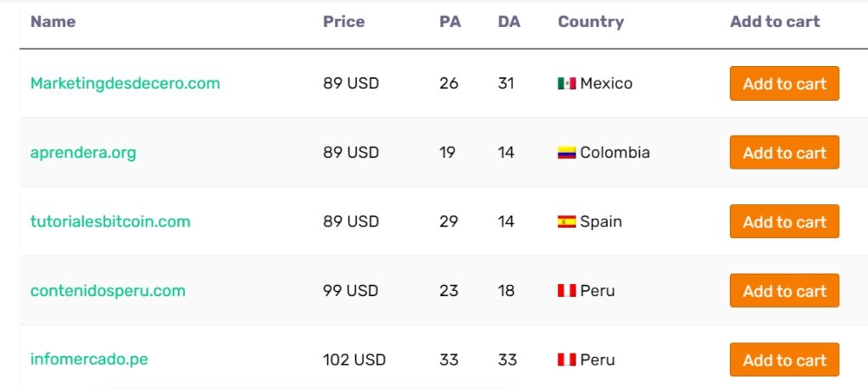Click the Peru flag beside contenidosperu.com
Image resolution: width=868 pixels, height=390 pixels.
tap(566, 291)
